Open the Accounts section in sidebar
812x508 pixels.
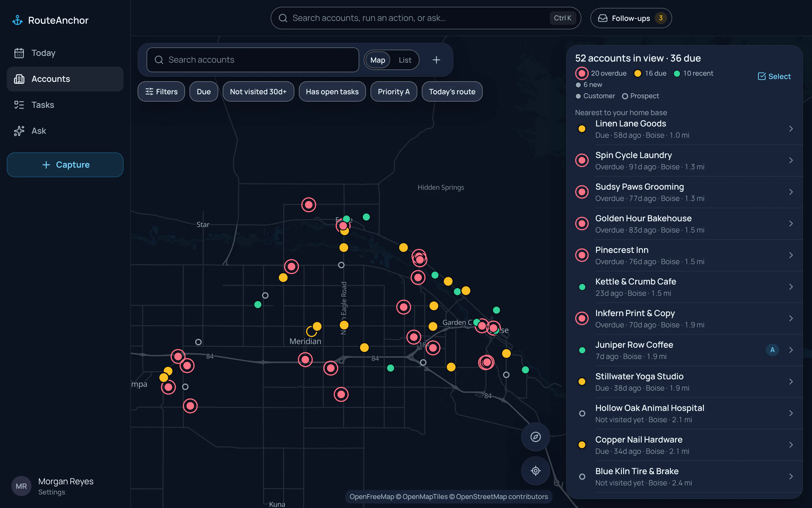tap(65, 79)
